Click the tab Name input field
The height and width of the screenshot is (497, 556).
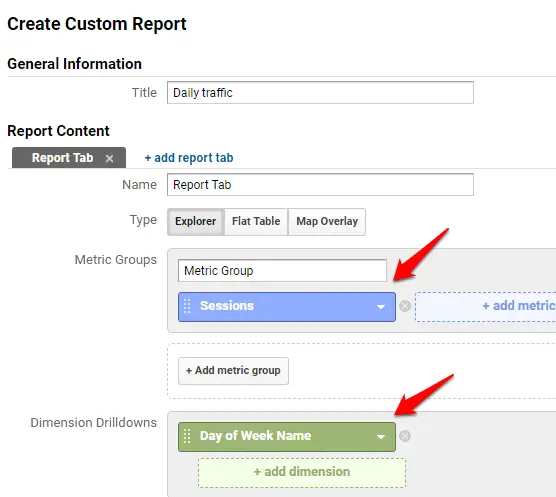point(320,184)
